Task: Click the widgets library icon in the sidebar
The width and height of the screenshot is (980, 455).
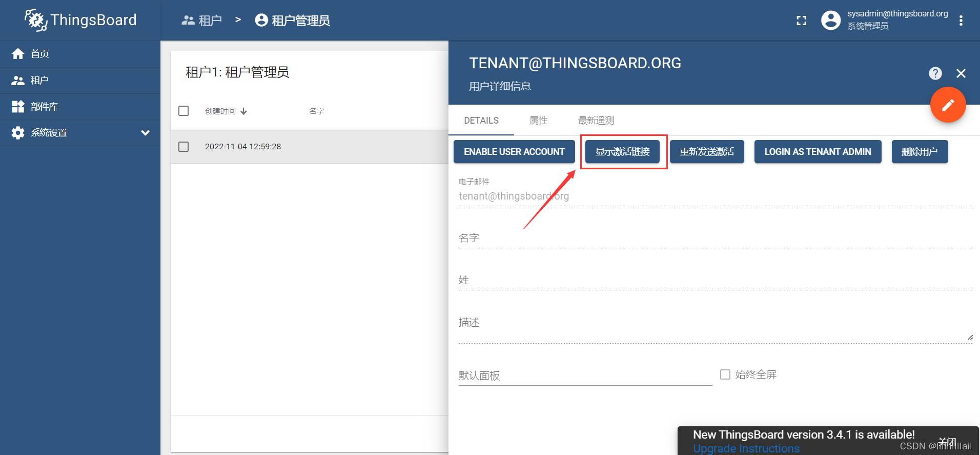Action: pos(18,107)
